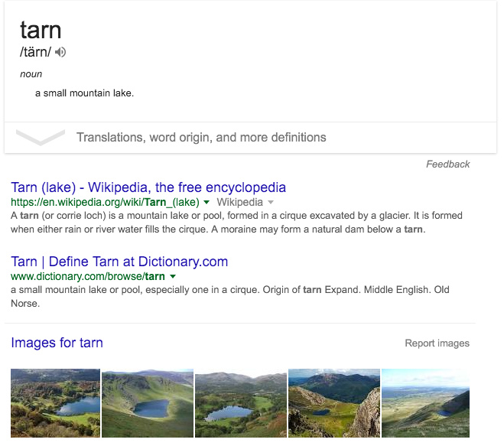Open dropdown arrow beside dictionary.com URL
The image size is (504, 446).
tap(173, 277)
